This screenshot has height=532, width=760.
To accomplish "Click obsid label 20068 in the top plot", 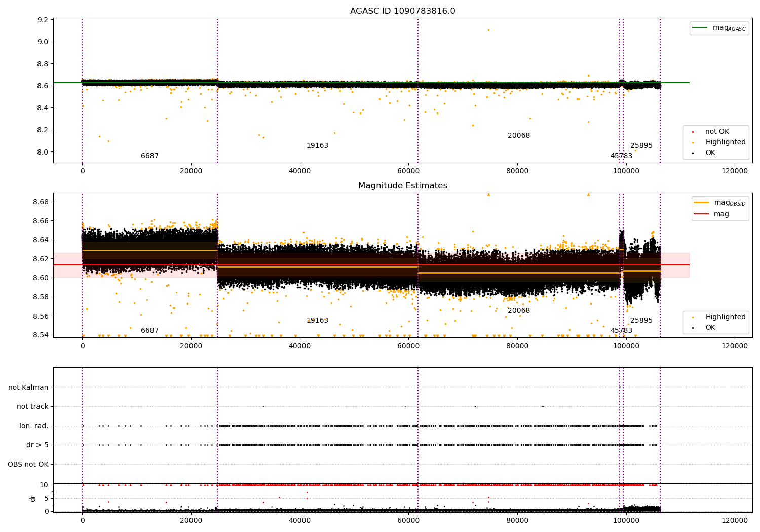I will pos(519,136).
